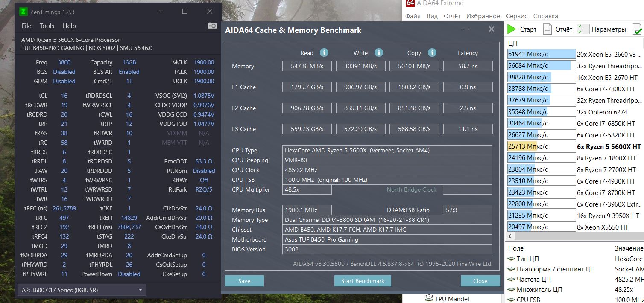The width and height of the screenshot is (644, 303).
Task: Click the tRFC (ns) 261,5789 value
Action: click(64, 208)
